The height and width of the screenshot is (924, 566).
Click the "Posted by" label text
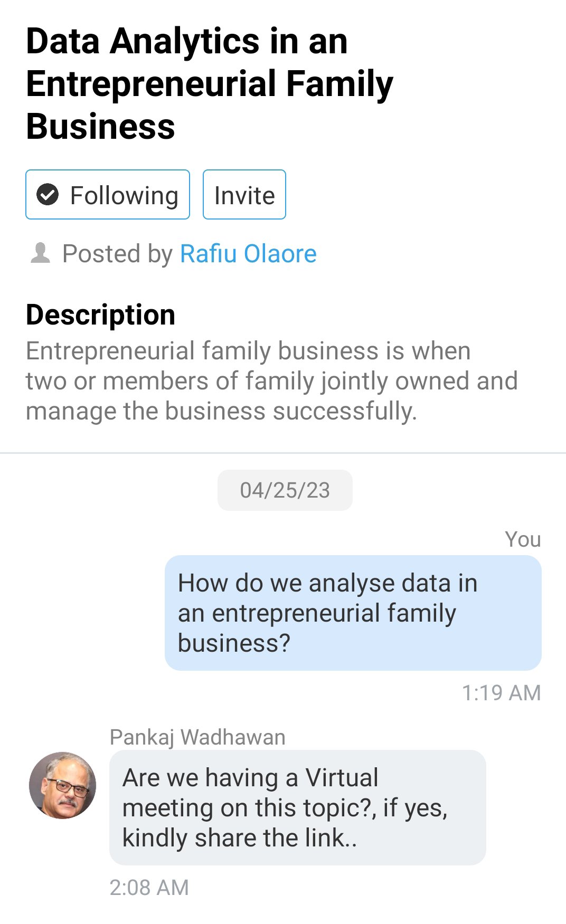point(117,254)
